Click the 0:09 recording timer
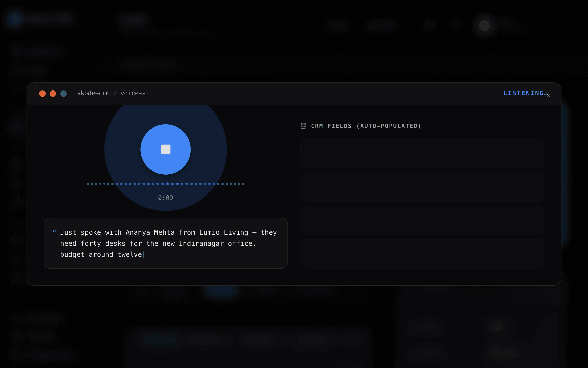588x368 pixels. click(x=165, y=198)
